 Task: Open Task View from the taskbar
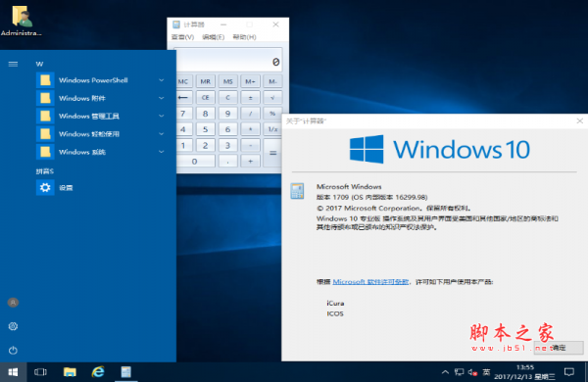point(40,372)
